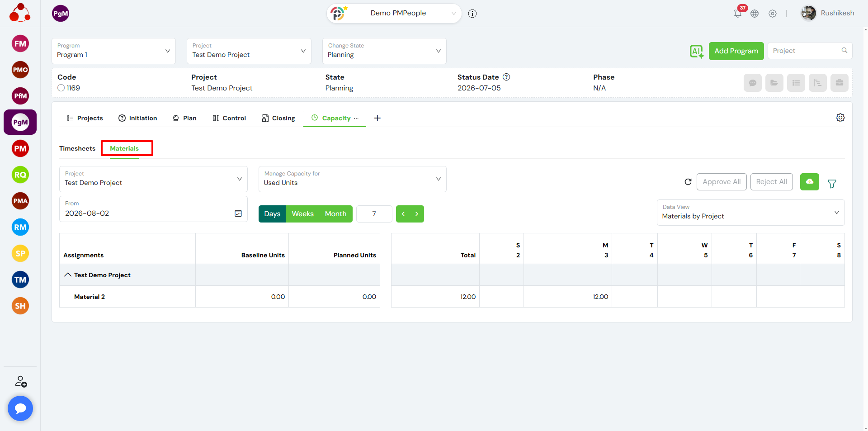Click the Status Date help icon

(x=506, y=77)
